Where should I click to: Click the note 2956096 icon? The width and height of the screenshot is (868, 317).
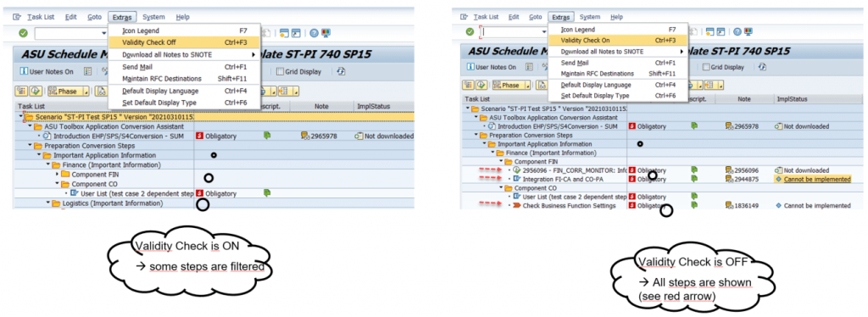coord(730,170)
